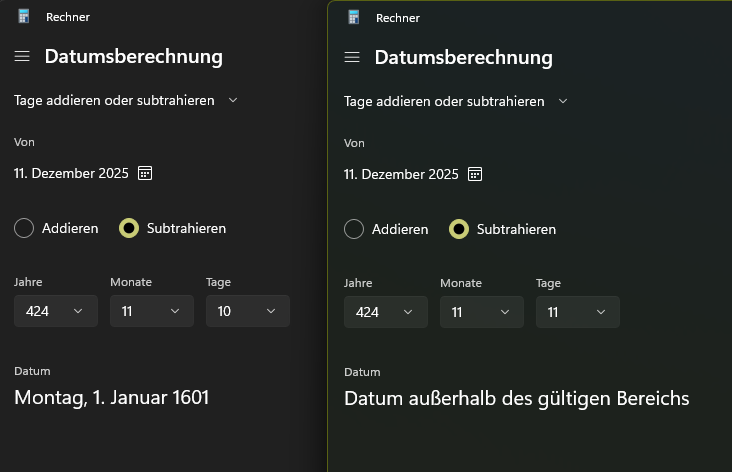Click the 11. Dezember 2025 date in left window
This screenshot has width=732, height=472.
(71, 173)
